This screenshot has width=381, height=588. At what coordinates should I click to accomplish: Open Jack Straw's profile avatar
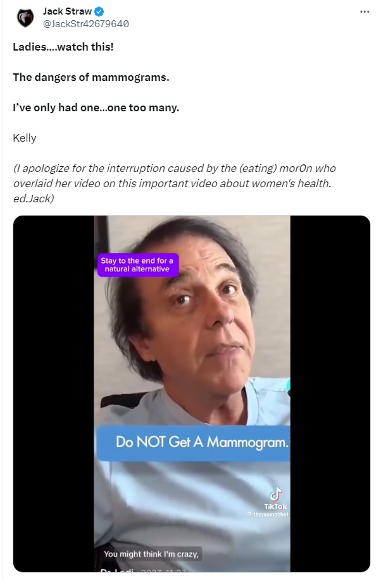(25, 18)
